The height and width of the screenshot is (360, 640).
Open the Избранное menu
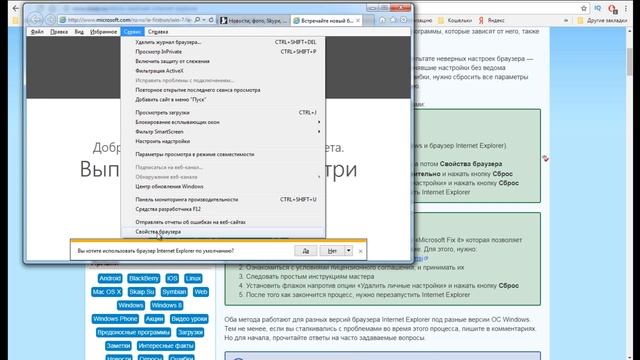click(103, 31)
